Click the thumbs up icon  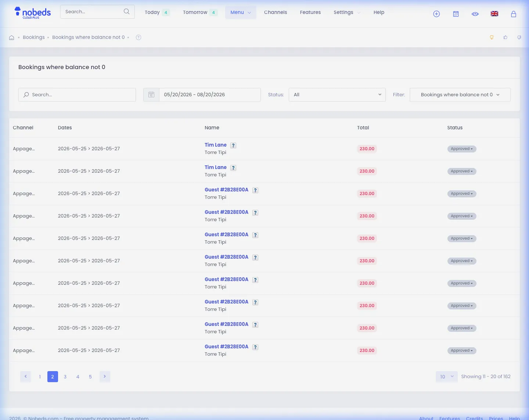505,37
